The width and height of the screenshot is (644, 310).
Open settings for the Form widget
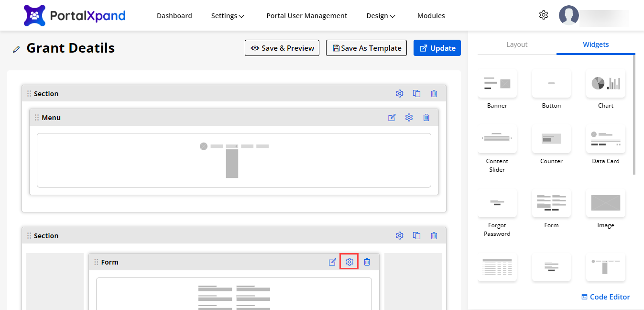(349, 262)
